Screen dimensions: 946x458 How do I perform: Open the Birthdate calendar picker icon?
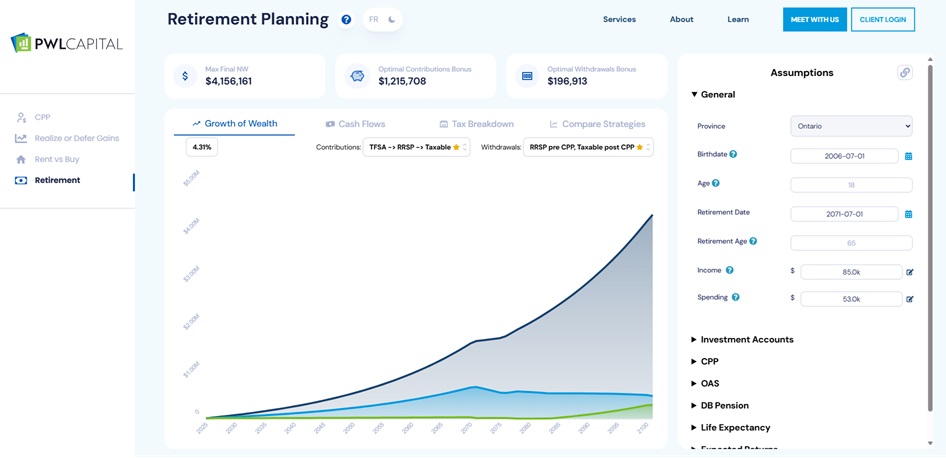(x=909, y=156)
